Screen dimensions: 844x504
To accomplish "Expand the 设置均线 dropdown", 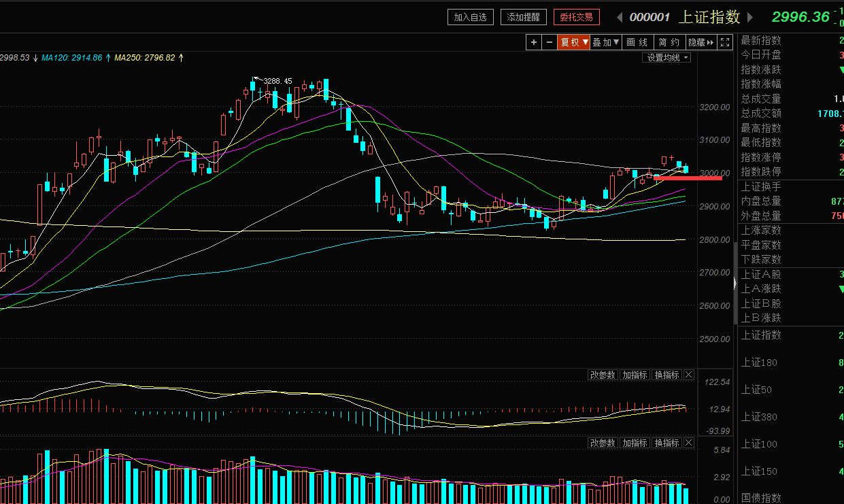I will [666, 58].
